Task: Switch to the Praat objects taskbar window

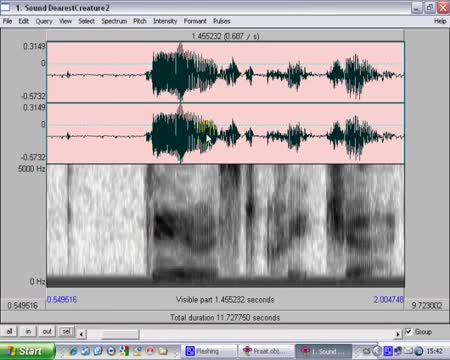Action: [x=267, y=351]
